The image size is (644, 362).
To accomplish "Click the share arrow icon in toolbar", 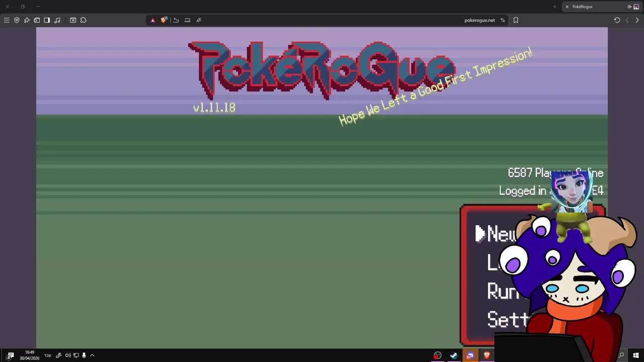I will tap(176, 20).
